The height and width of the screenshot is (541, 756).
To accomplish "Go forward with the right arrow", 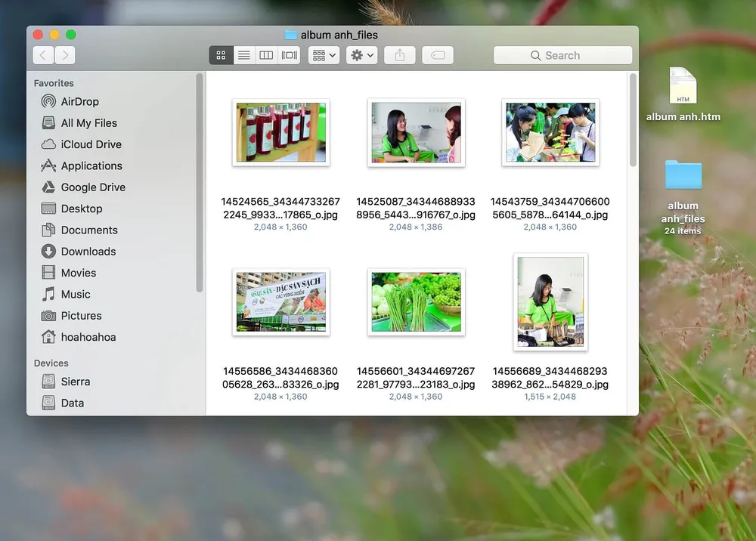I will click(65, 55).
